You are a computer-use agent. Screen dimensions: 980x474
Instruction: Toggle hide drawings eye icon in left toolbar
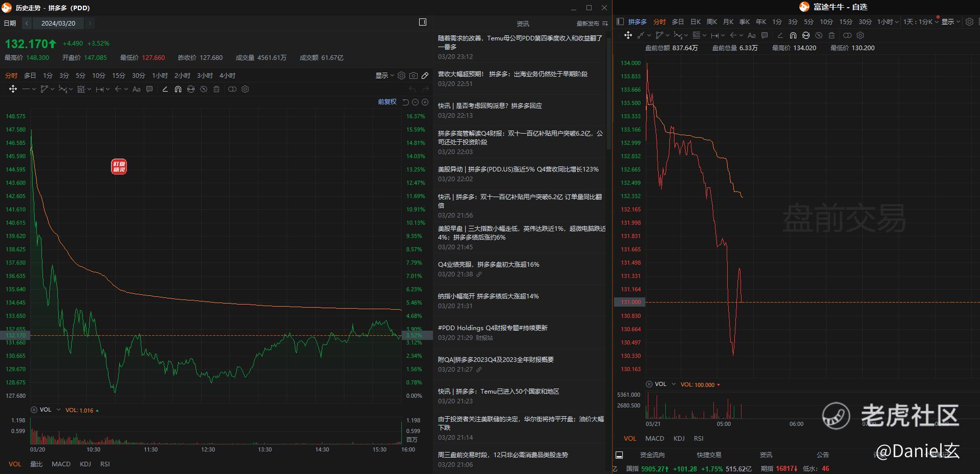tap(232, 89)
